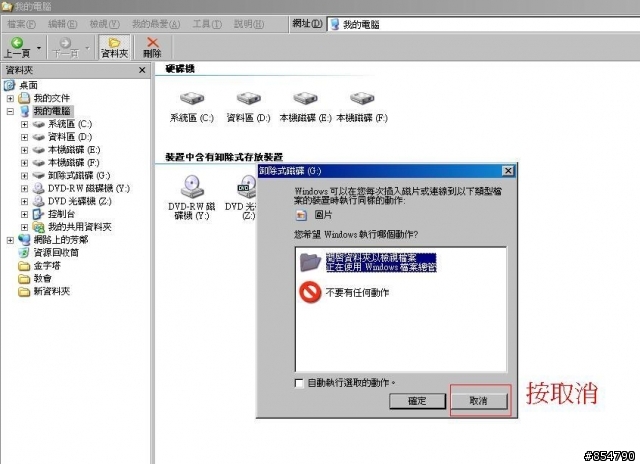Expand the 網路上的芳鄰 tree node
The height and width of the screenshot is (464, 640).
click(10, 240)
